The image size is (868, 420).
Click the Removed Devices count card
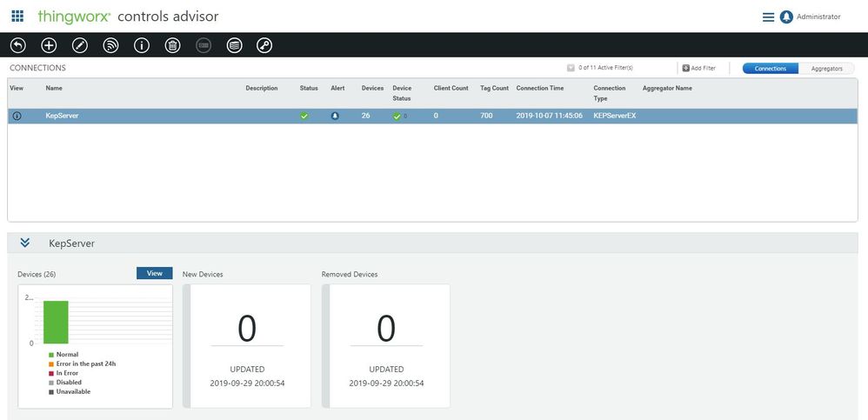386,346
